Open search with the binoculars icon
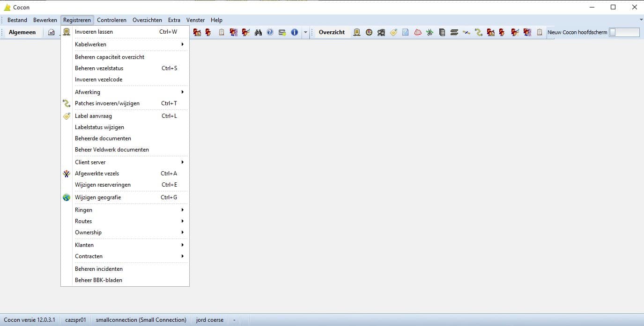 click(258, 32)
